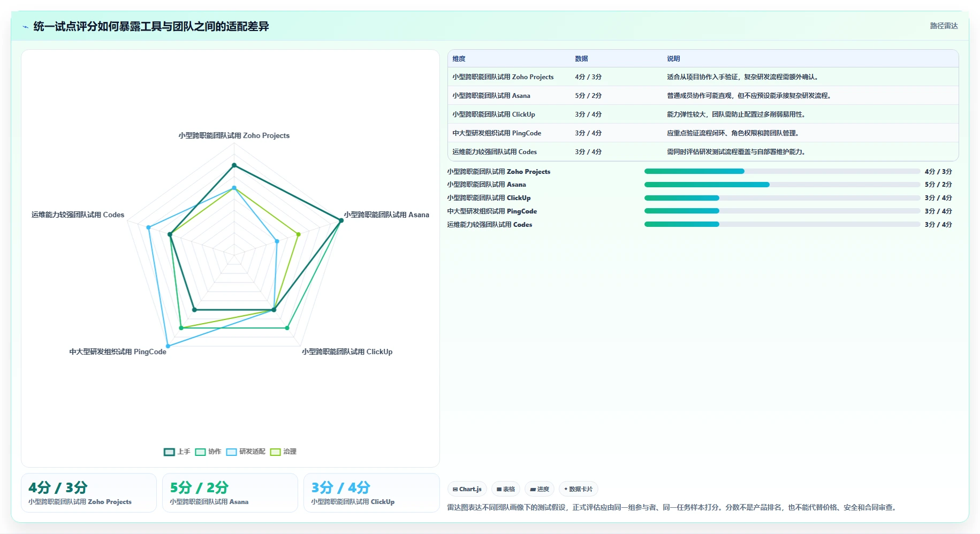Click the 说明 column header
Viewport: 980px width, 534px height.
point(673,59)
